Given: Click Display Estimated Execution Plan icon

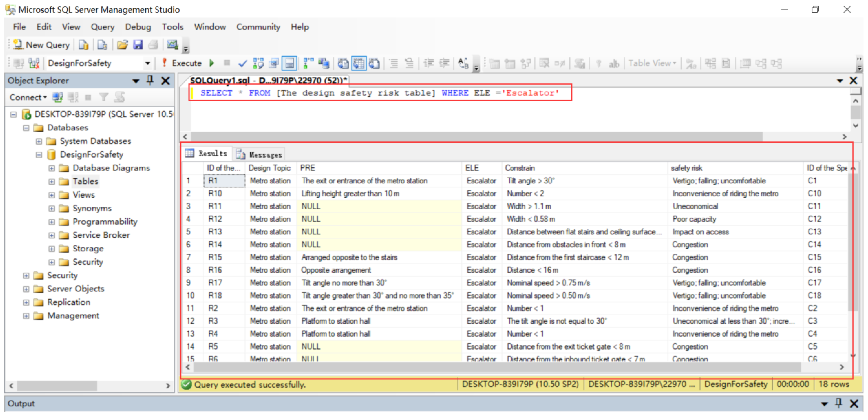Looking at the screenshot, I should point(258,63).
